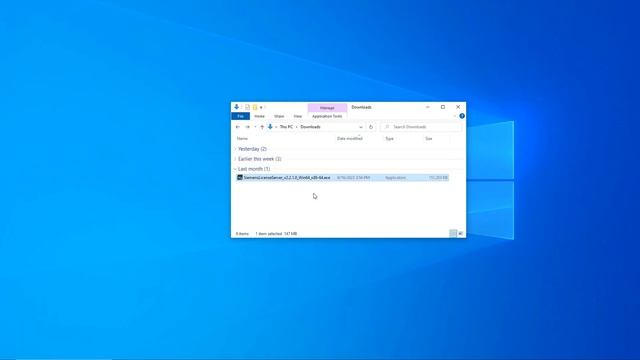Click the file's 'Application' type cell

395,178
